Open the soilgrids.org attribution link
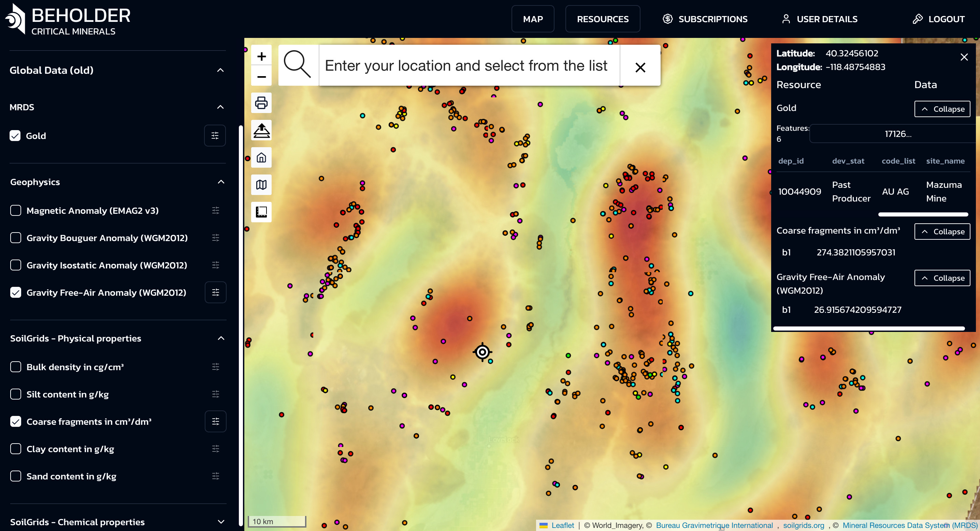Image resolution: width=980 pixels, height=531 pixels. click(x=804, y=525)
